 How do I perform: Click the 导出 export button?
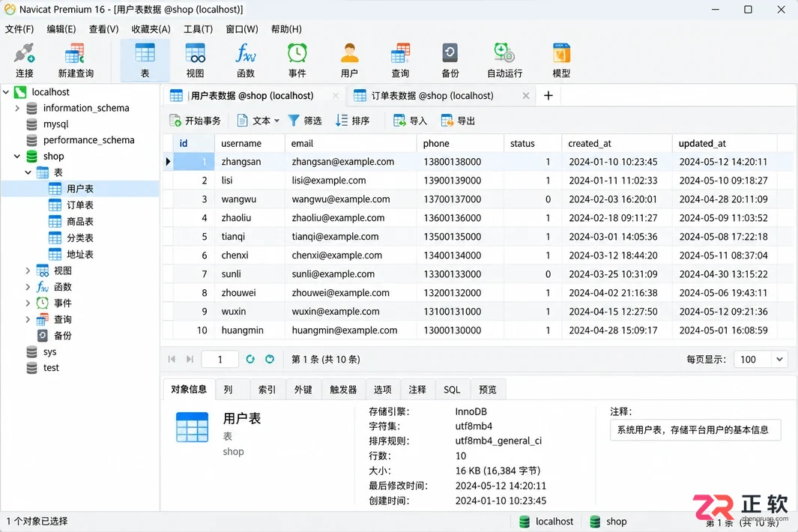[x=458, y=121]
